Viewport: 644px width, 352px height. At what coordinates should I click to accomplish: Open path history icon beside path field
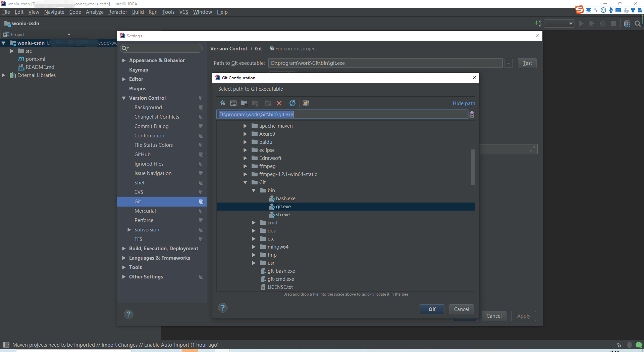[x=472, y=114]
